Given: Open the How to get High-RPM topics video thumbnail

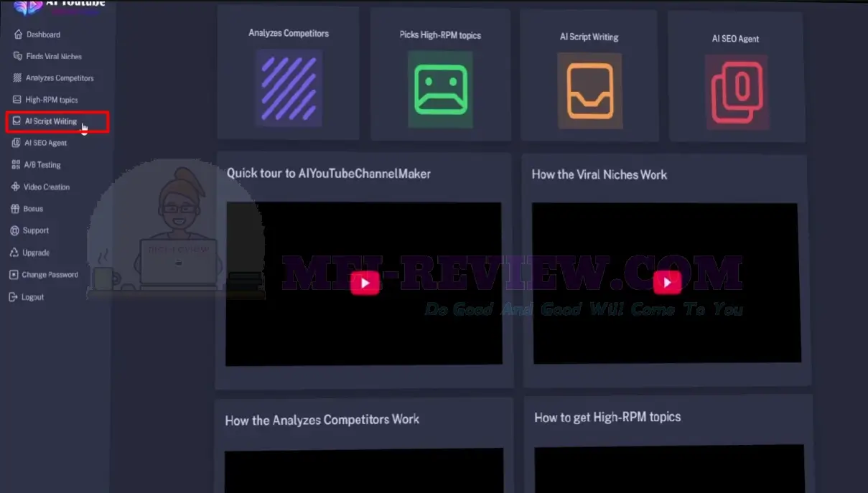Looking at the screenshot, I should click(x=669, y=469).
